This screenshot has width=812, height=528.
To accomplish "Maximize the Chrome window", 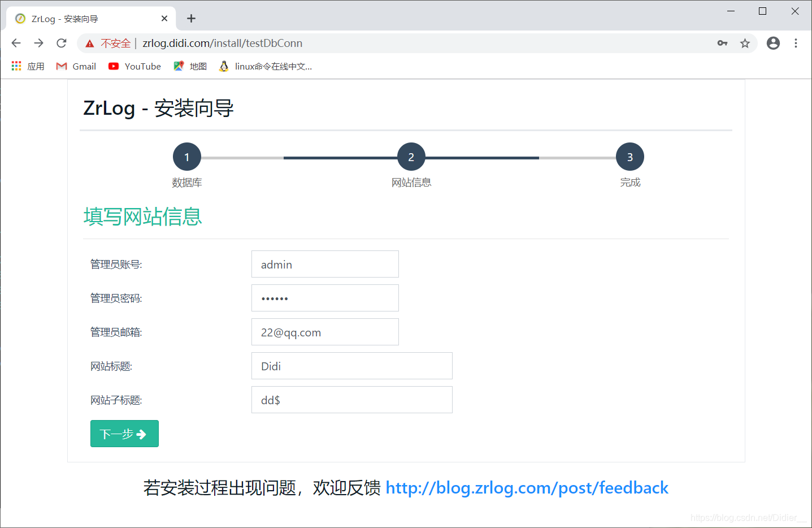I will (x=762, y=11).
